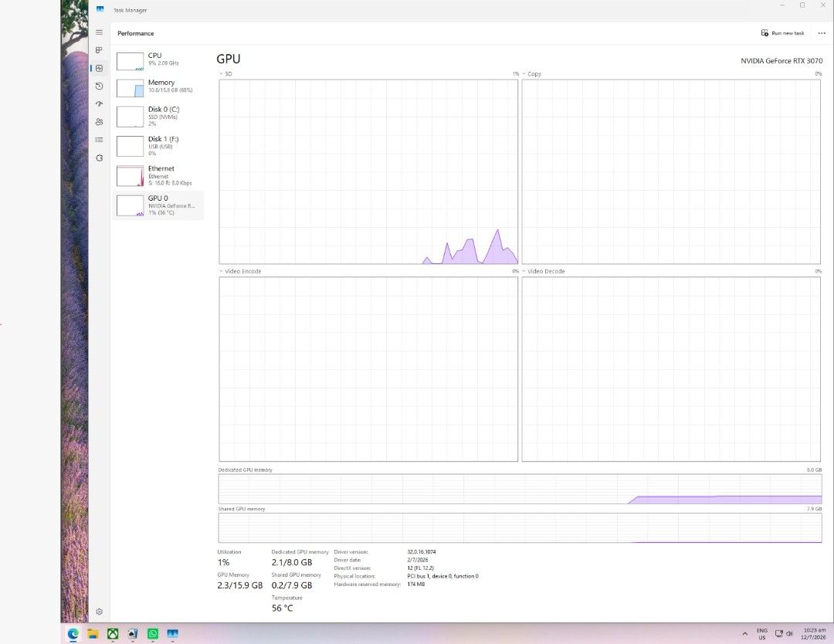Image resolution: width=834 pixels, height=644 pixels.
Task: Select the Performance page icon in sidebar
Action: click(99, 68)
